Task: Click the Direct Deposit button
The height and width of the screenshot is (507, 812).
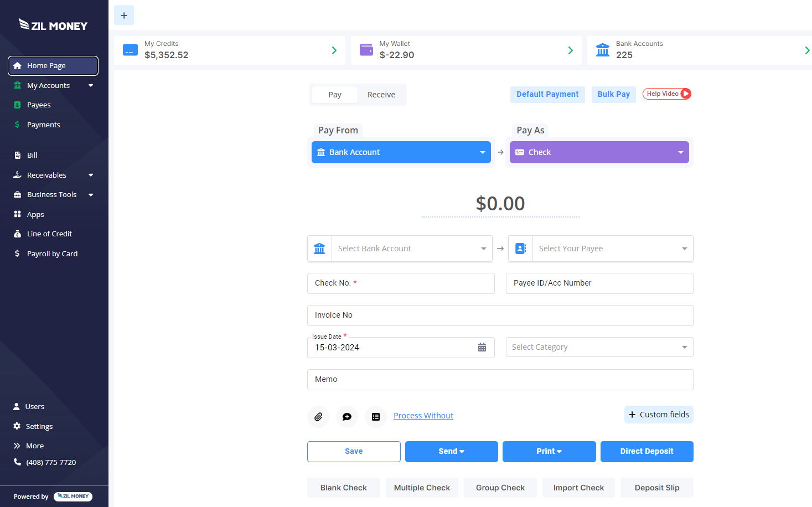Action: 647,451
